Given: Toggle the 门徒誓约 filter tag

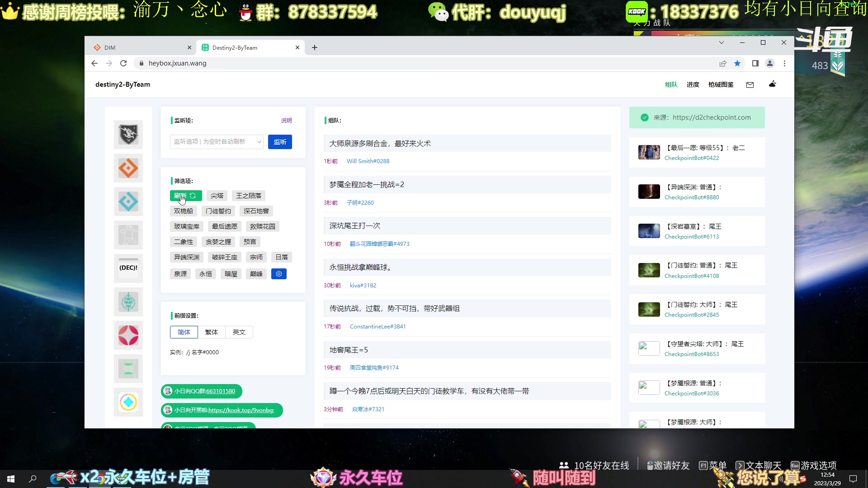Looking at the screenshot, I should click(x=218, y=211).
